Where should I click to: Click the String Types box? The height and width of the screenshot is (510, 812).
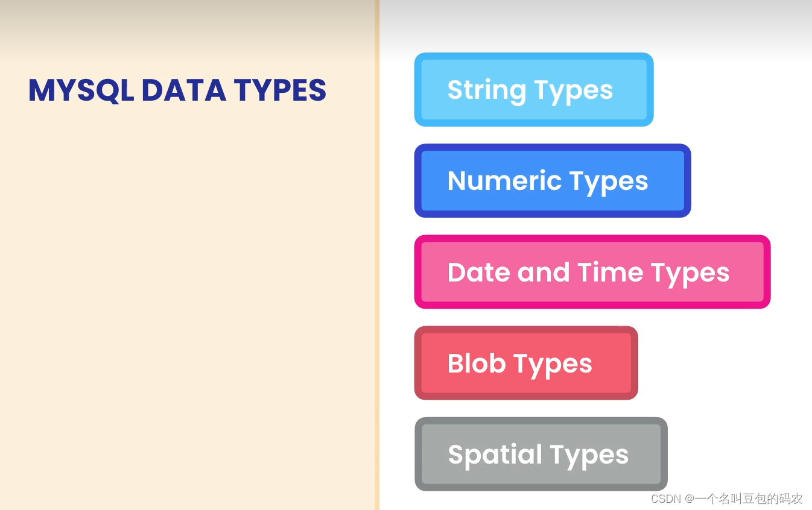click(534, 90)
